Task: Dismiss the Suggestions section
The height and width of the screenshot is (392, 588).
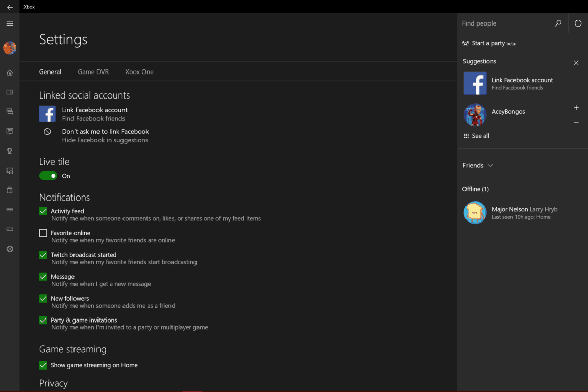Action: point(576,63)
